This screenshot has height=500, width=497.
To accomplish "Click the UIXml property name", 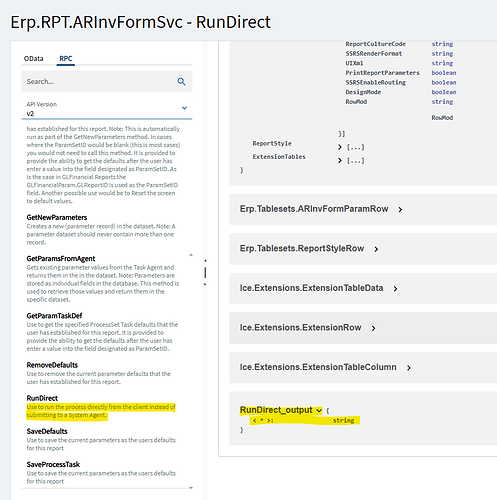I will 354,63.
